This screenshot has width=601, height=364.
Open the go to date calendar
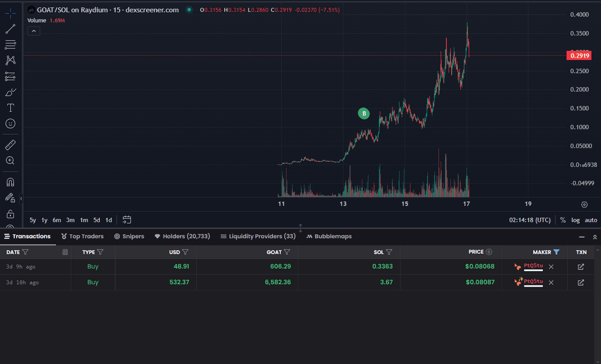tap(127, 219)
